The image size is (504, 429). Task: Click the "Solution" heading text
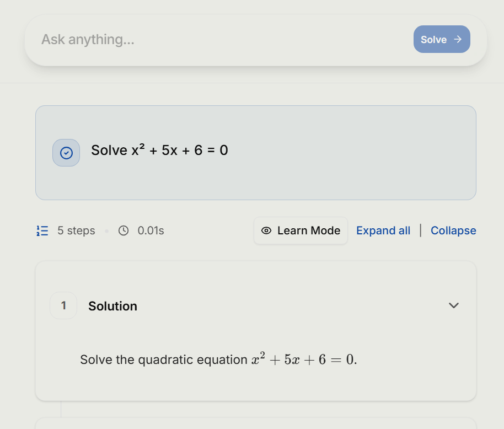112,305
